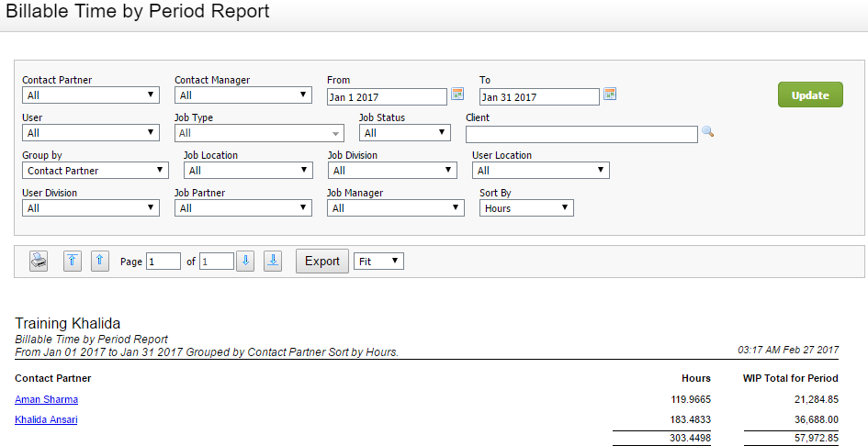Image resolution: width=868 pixels, height=446 pixels.
Task: Click the current Page number field
Action: click(x=163, y=262)
